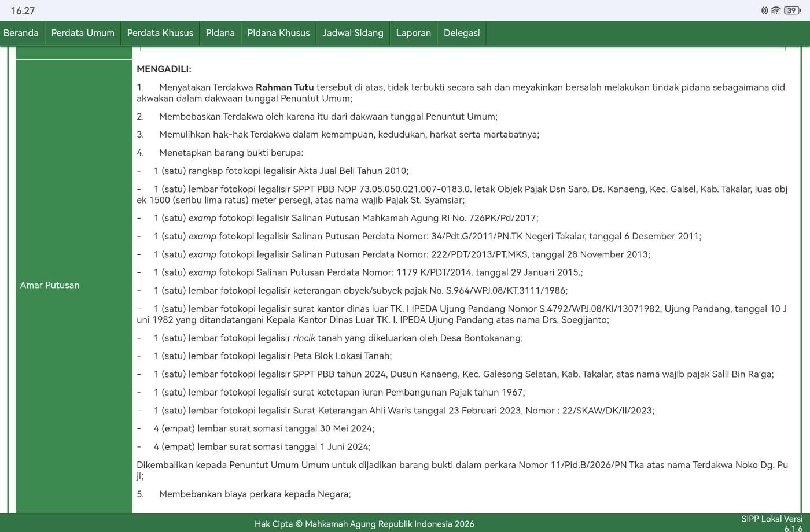Click the Amar Putusan row label
Image resolution: width=810 pixels, height=532 pixels.
(x=50, y=285)
